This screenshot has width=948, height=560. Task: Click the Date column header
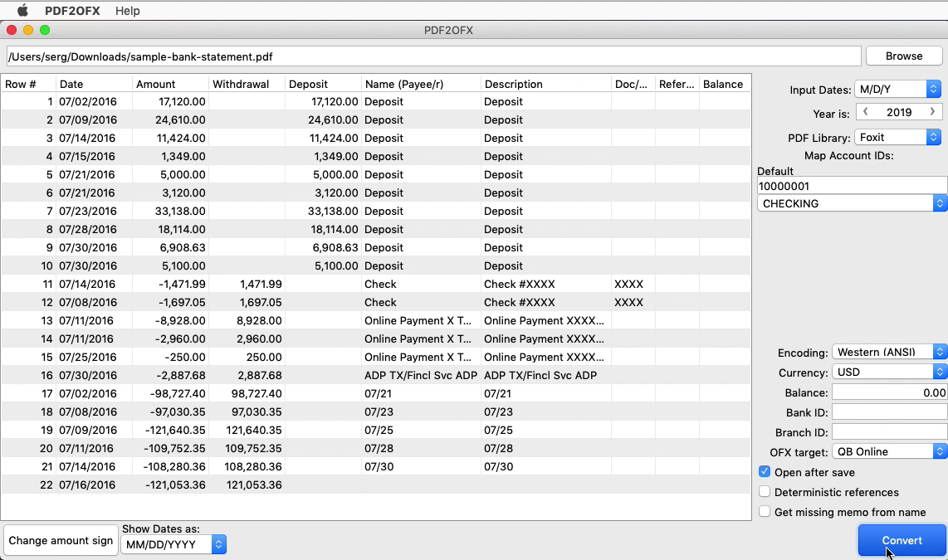tap(93, 84)
